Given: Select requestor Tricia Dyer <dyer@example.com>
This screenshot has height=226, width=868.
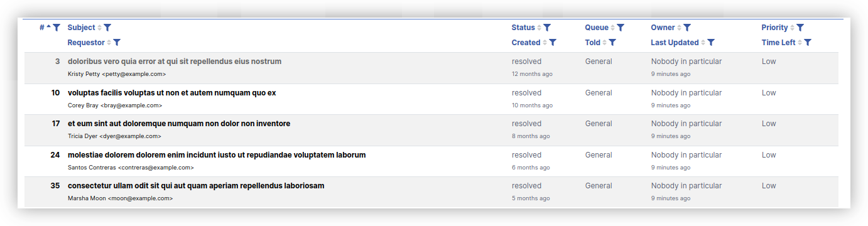Looking at the screenshot, I should tap(114, 136).
